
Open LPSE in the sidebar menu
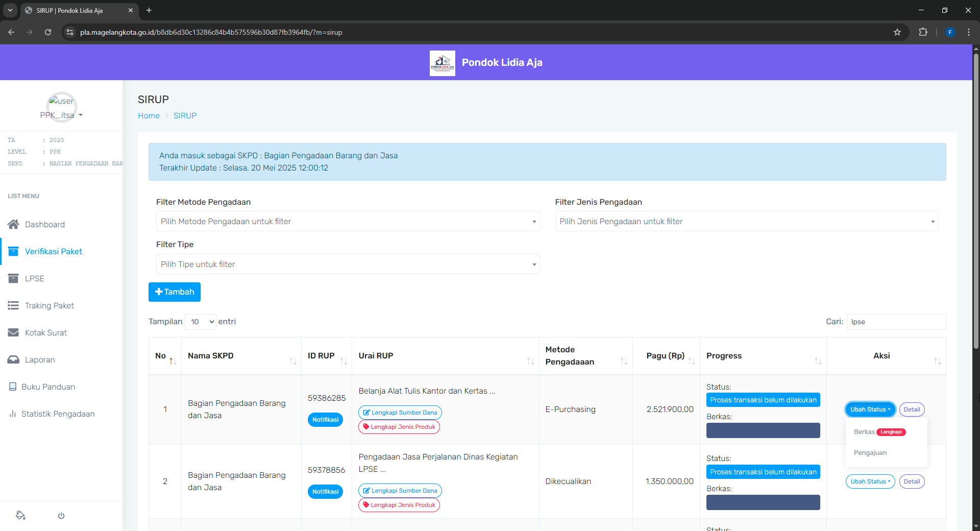point(34,278)
